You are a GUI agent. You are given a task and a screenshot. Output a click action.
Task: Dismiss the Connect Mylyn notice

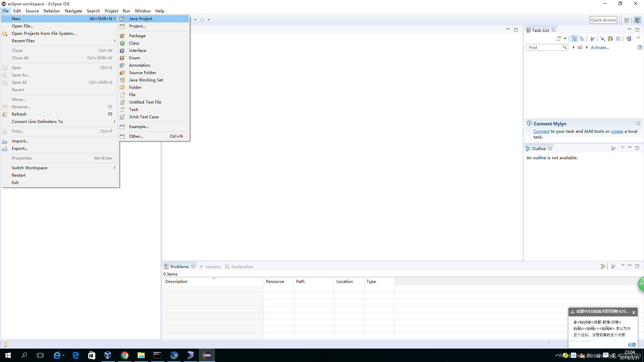(638, 123)
